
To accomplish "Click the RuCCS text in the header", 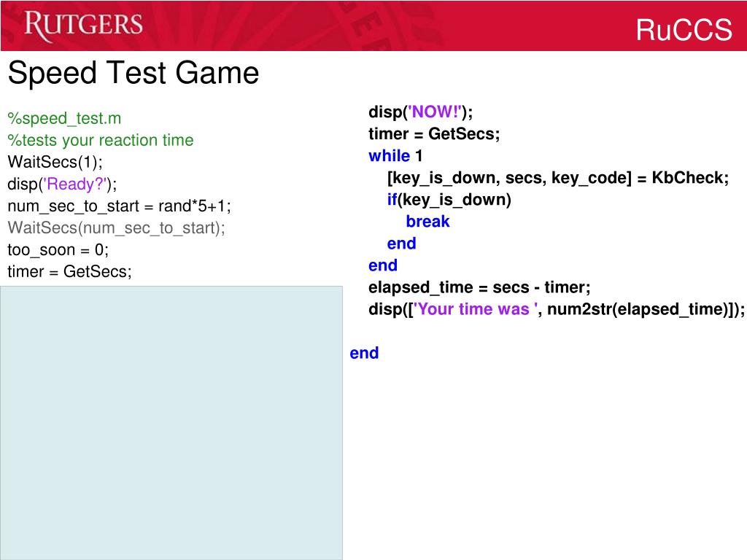I will pos(684,29).
